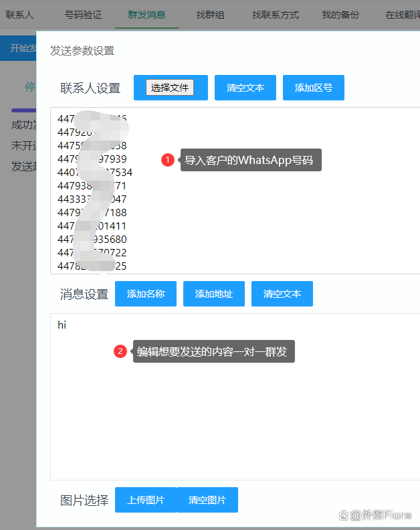This screenshot has height=530, width=420.
Task: Click the 上传图片 button
Action: [x=146, y=500]
